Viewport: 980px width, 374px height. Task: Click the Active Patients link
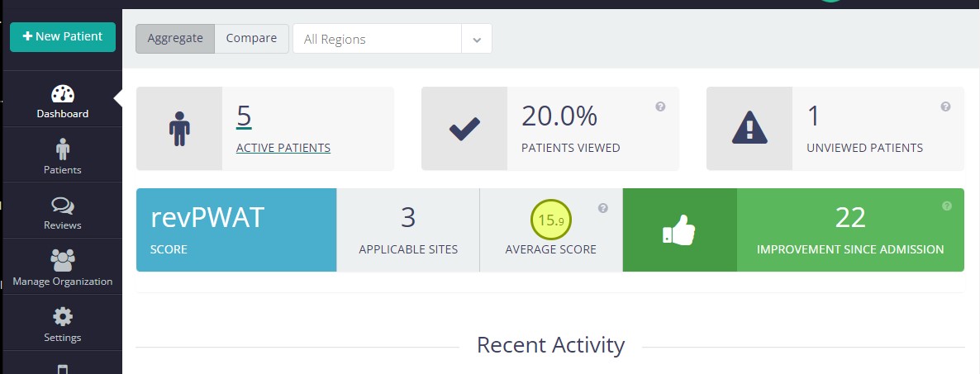coord(283,148)
